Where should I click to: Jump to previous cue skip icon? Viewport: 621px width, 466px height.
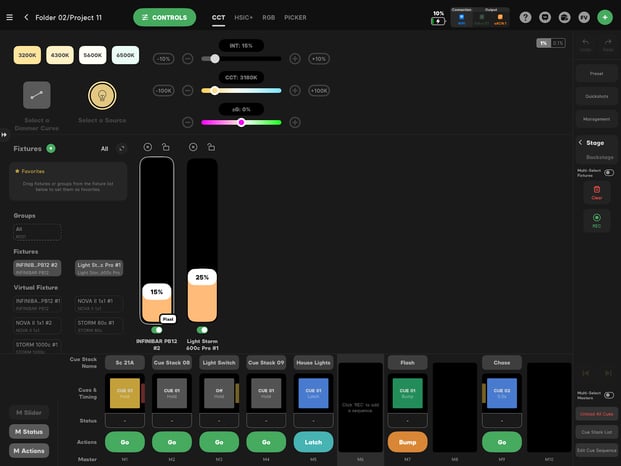pos(586,373)
